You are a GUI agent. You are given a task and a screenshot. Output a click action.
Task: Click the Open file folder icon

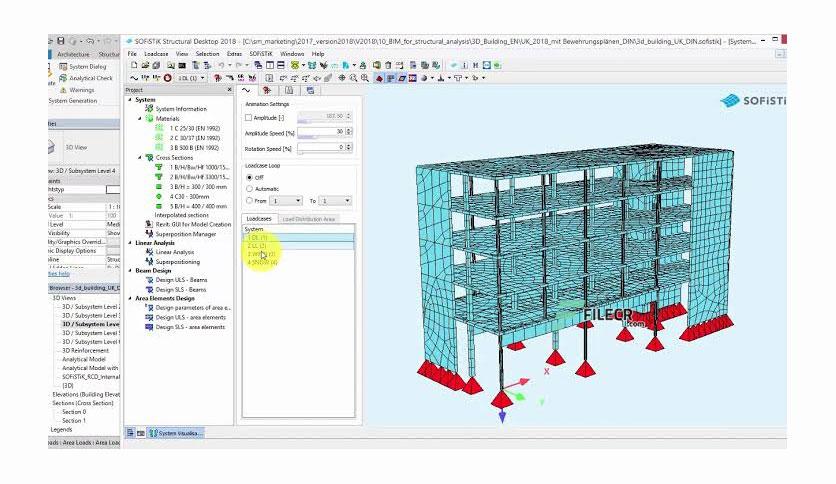(145, 65)
